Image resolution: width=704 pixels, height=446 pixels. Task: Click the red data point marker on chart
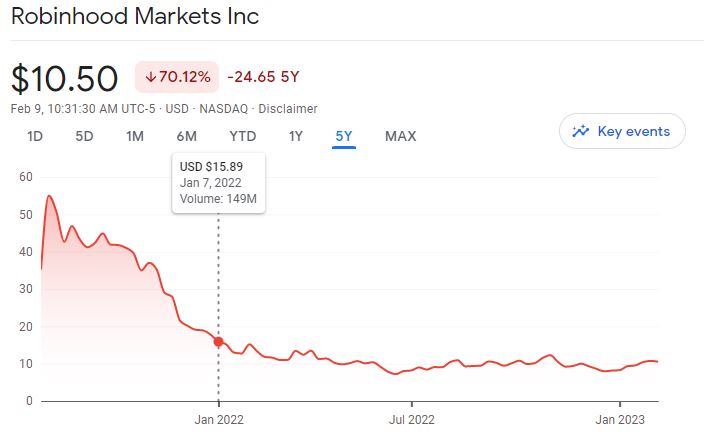click(218, 342)
